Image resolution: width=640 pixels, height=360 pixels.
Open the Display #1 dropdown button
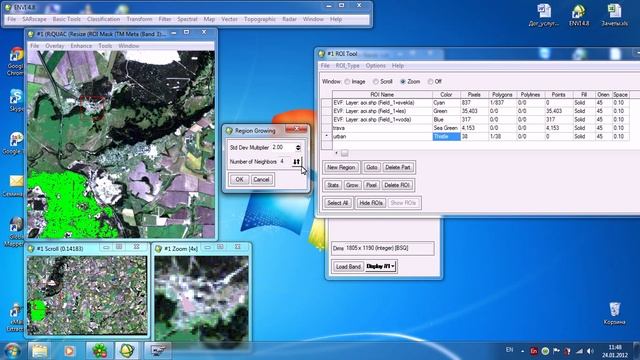click(x=381, y=266)
